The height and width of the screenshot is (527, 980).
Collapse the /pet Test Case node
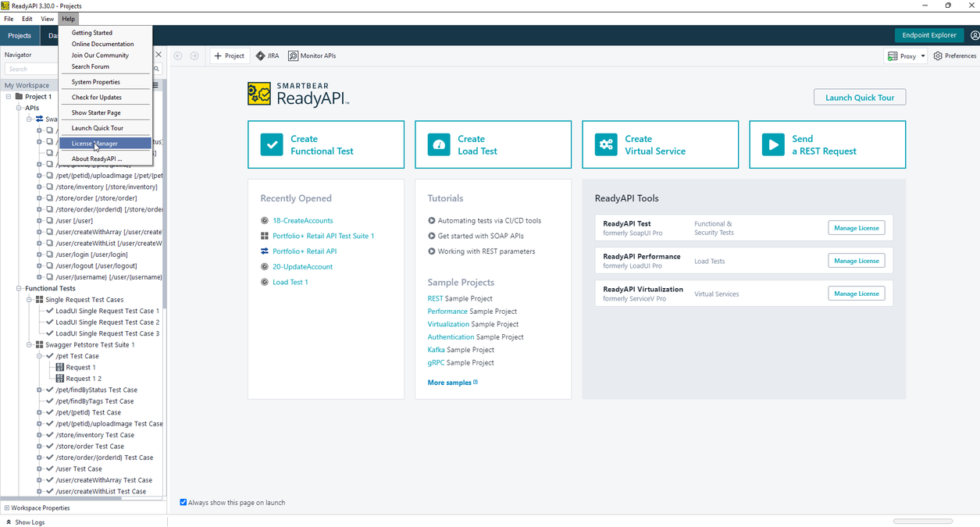40,356
